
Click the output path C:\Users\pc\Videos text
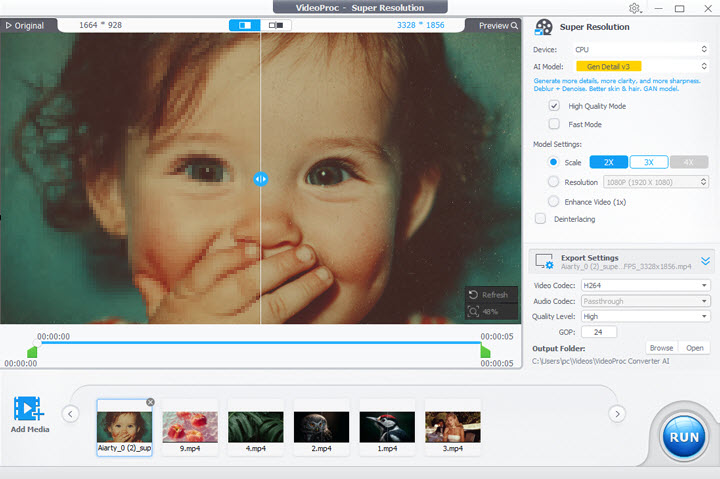click(x=600, y=361)
